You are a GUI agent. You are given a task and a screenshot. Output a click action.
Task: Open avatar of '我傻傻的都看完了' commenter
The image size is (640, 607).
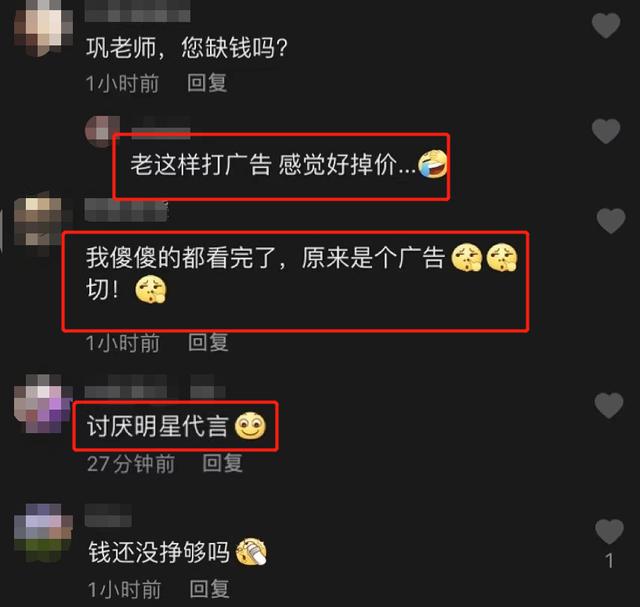point(43,222)
